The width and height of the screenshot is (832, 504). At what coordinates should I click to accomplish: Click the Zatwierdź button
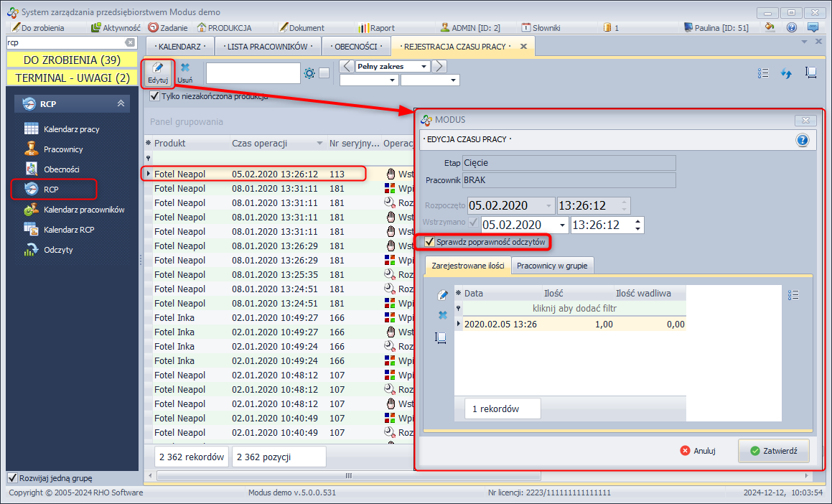pyautogui.click(x=773, y=451)
